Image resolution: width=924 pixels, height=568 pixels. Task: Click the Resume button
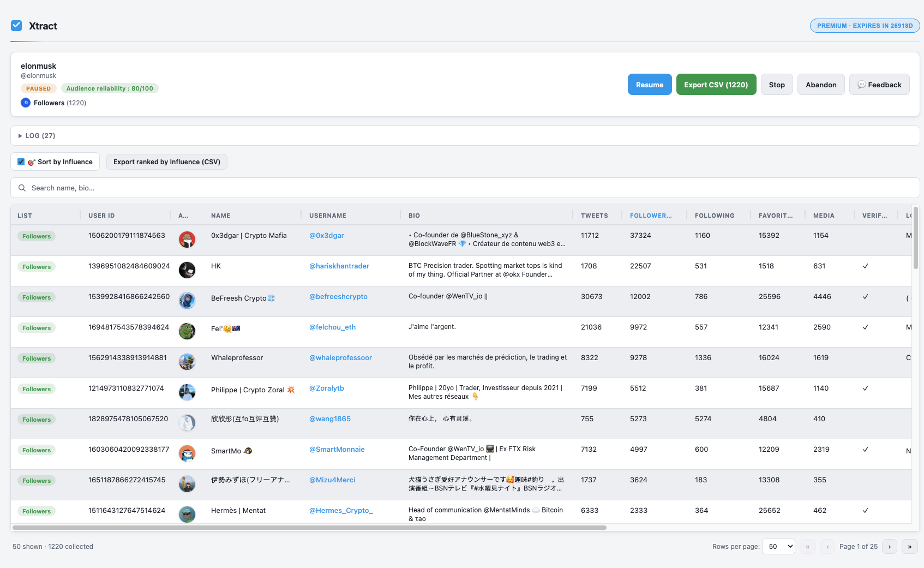(x=649, y=85)
